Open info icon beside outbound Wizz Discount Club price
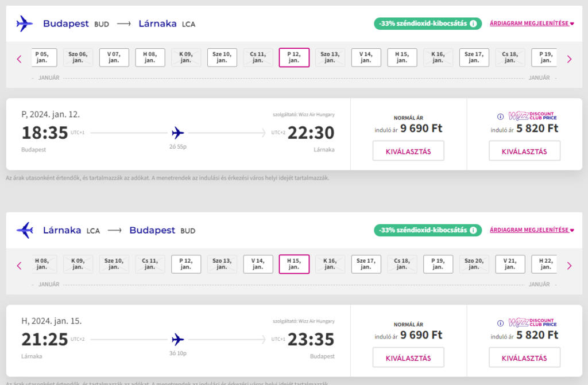This screenshot has height=385, width=588. click(x=500, y=116)
